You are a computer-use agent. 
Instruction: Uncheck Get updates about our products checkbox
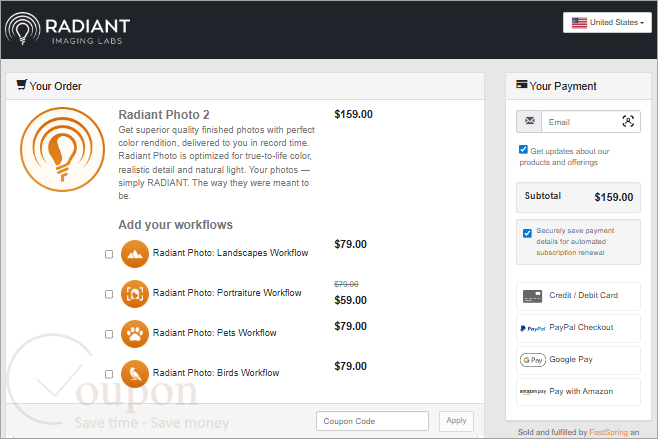pyautogui.click(x=523, y=149)
